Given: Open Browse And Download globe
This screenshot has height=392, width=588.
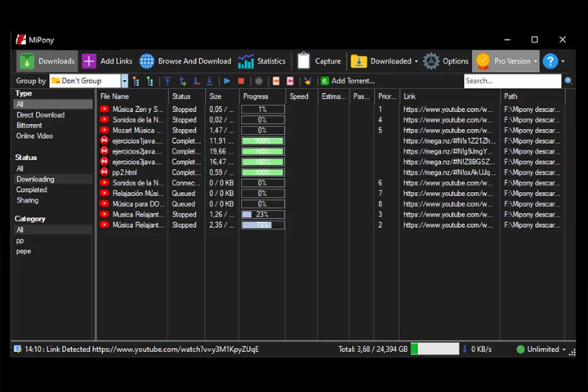Looking at the screenshot, I should (x=147, y=61).
